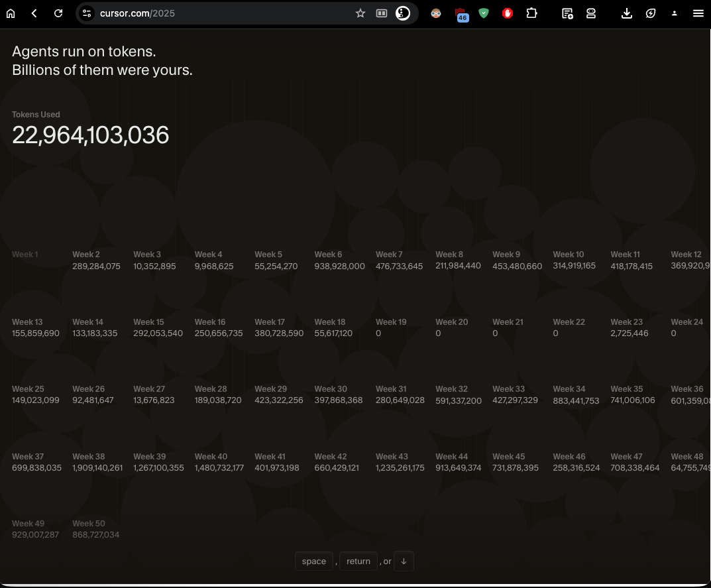Click Week 3 value 10,352,895
The width and height of the screenshot is (711, 588).
coord(154,266)
